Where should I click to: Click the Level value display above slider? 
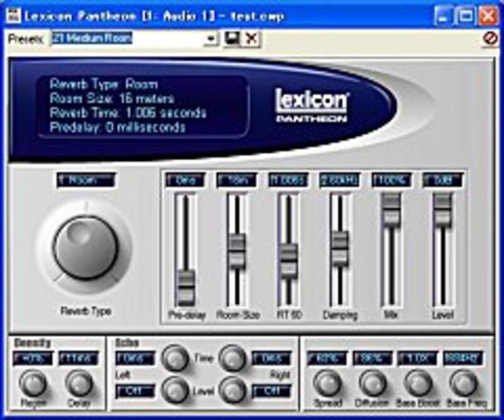click(x=443, y=180)
